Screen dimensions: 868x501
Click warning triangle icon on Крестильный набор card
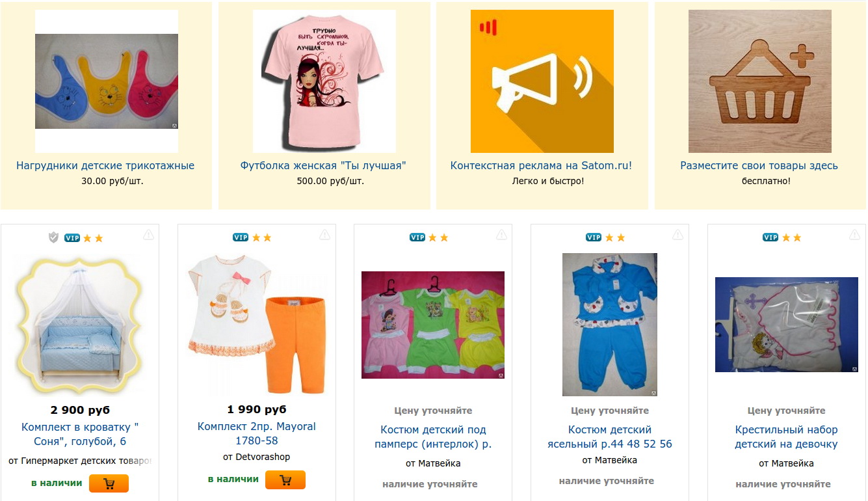[855, 235]
